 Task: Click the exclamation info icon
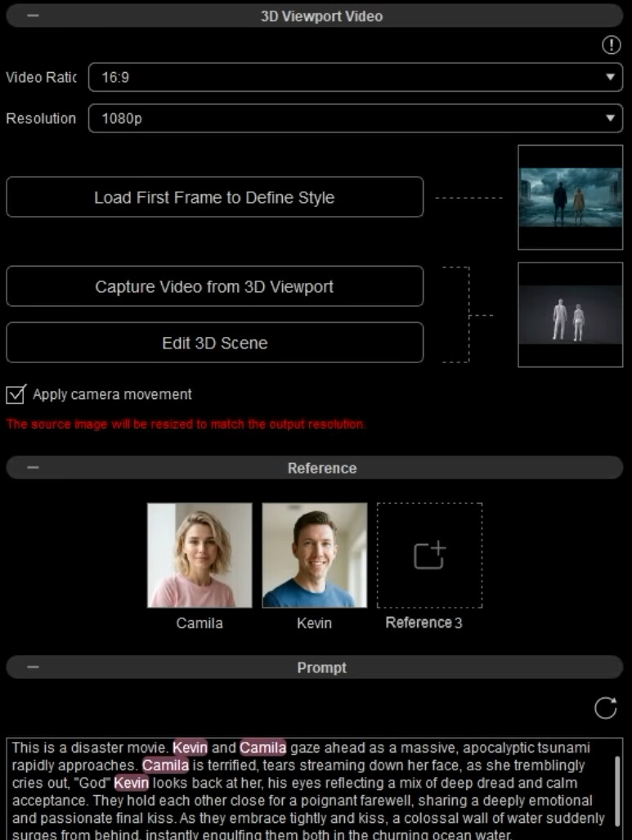[x=611, y=45]
